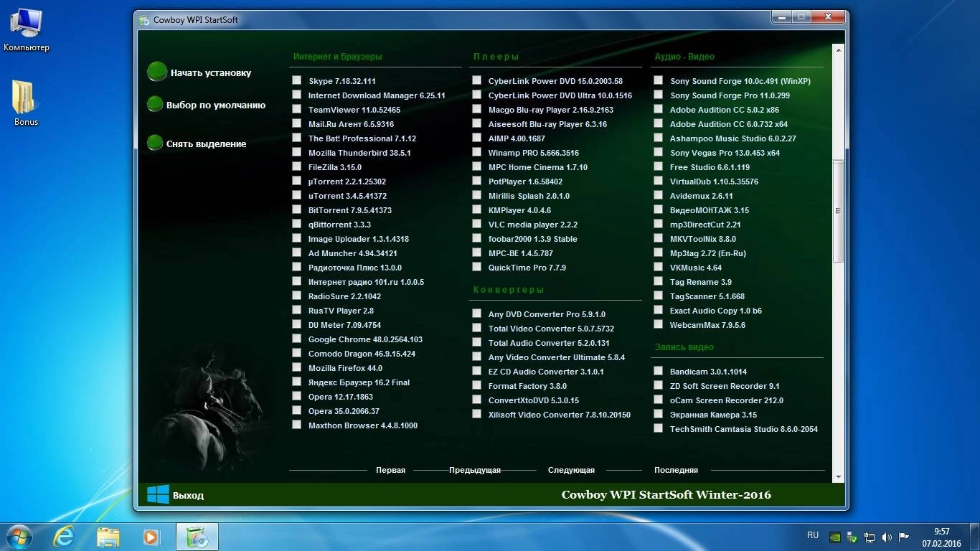Click the Начать установку label
980x551 pixels.
click(x=211, y=72)
